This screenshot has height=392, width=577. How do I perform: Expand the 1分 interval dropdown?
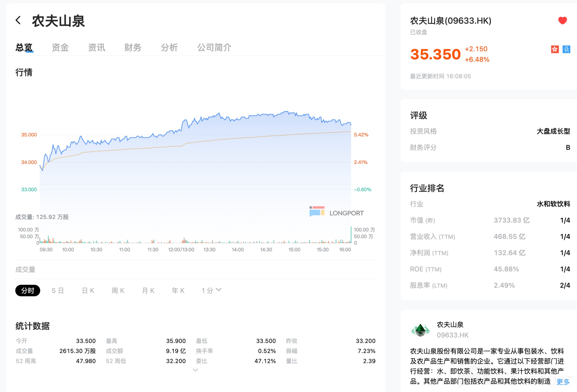(x=211, y=290)
